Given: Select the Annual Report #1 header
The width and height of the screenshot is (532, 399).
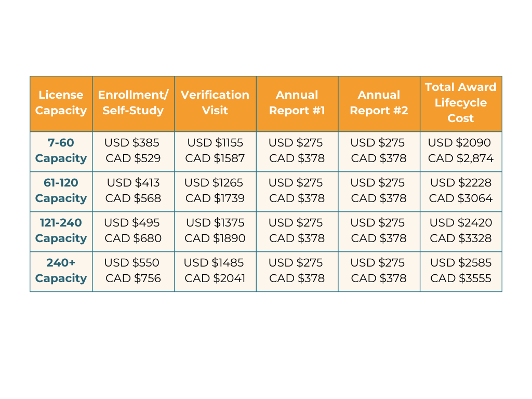Looking at the screenshot, I should pyautogui.click(x=297, y=103).
